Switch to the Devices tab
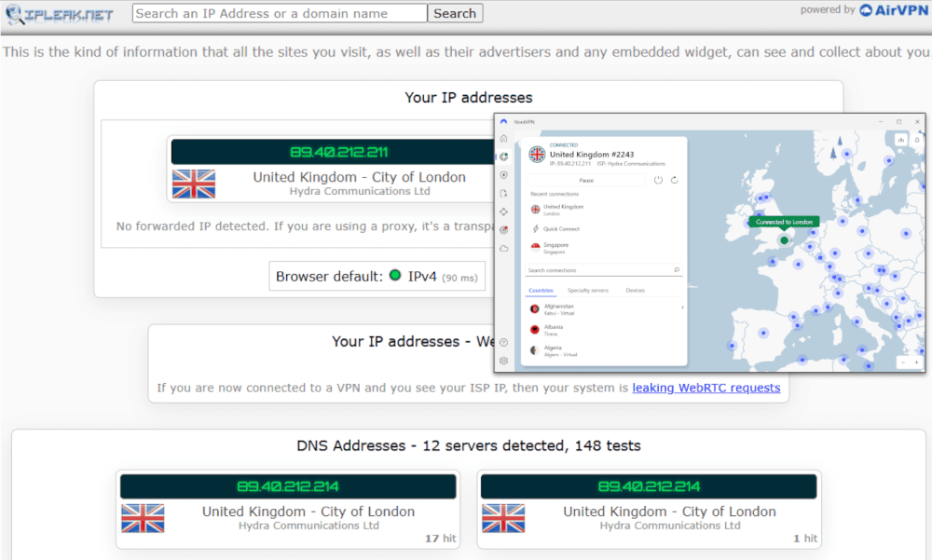The width and height of the screenshot is (932, 560). point(635,291)
